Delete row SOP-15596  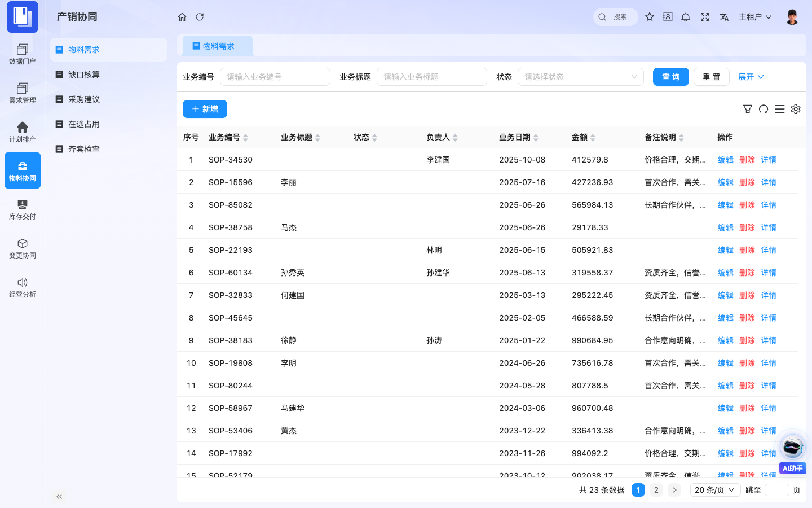click(747, 182)
